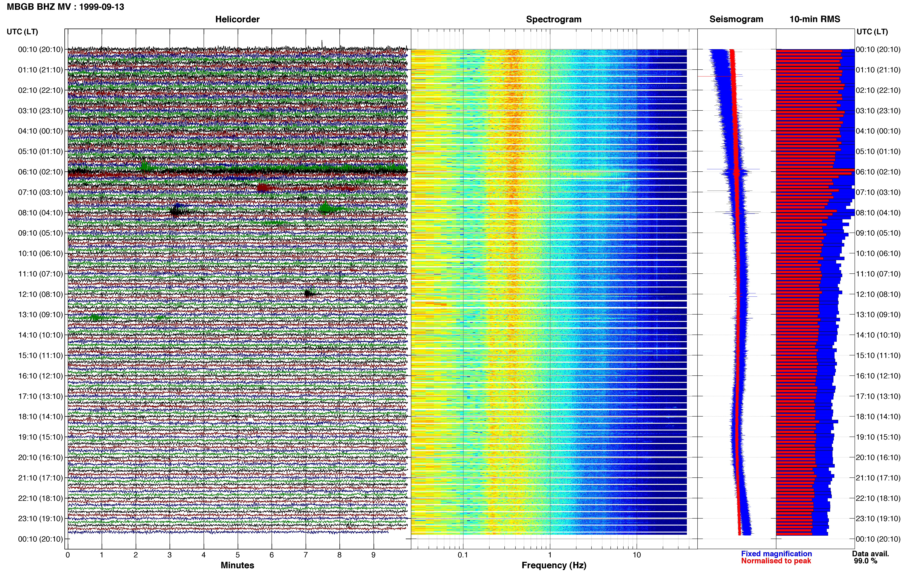
Task: Click the helicorder-side '01:10 (21:10)' time label
Action: (x=41, y=70)
